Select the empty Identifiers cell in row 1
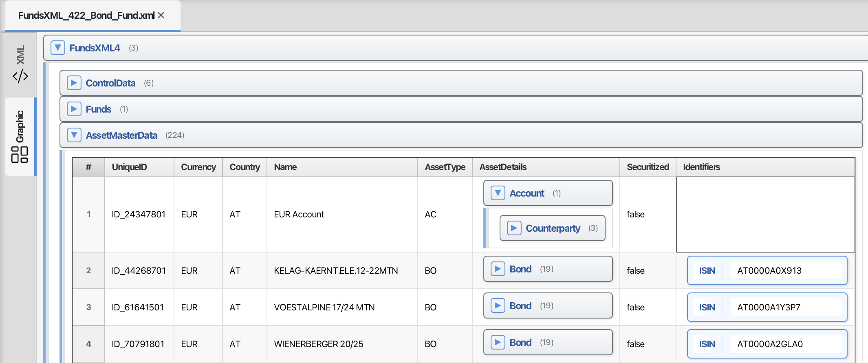The height and width of the screenshot is (363, 868). (765, 214)
